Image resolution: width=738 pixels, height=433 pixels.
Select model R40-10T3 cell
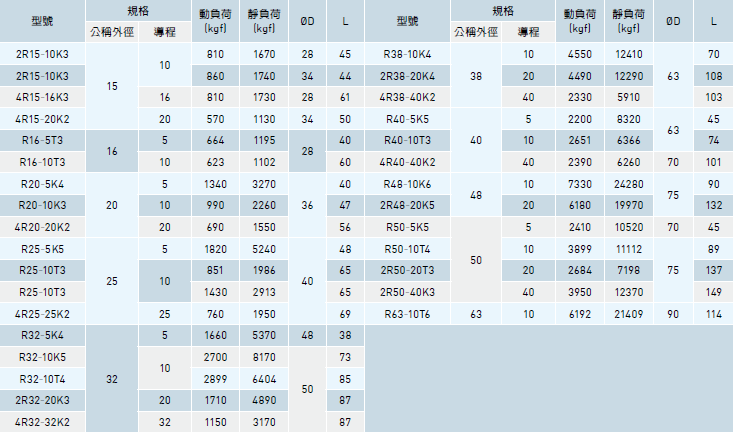(x=408, y=140)
